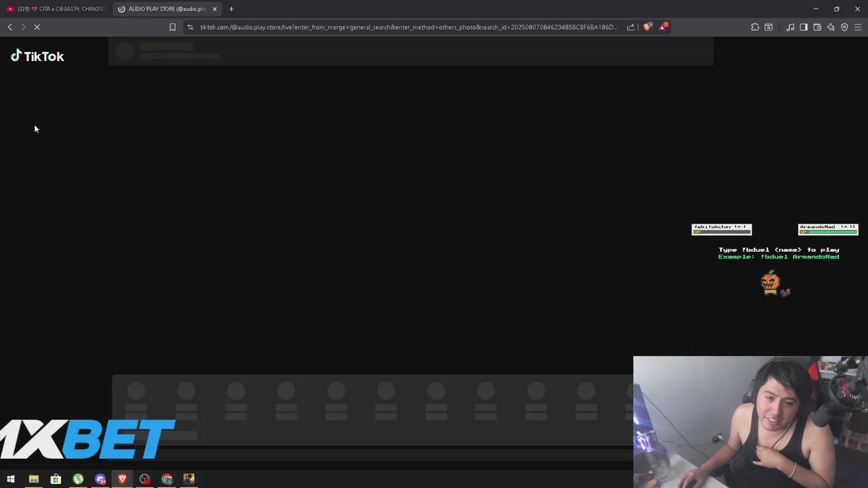Switch to the CITA a CIEGAS tab
Screen dimensions: 868x488
[56, 9]
